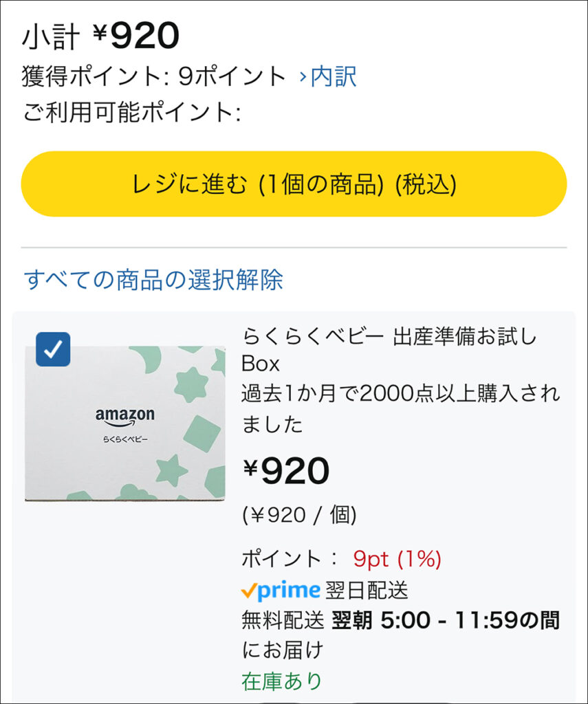Click the (¥920 / 個) unit price

(x=298, y=515)
